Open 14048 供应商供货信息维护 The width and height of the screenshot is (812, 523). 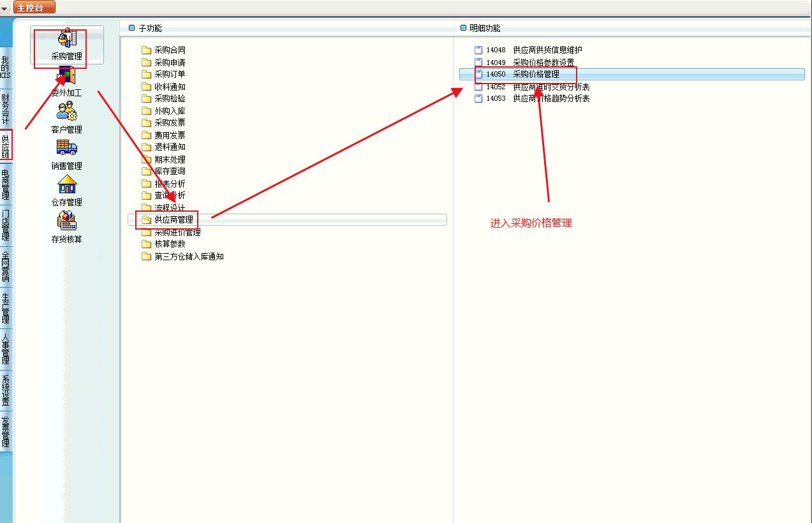click(x=528, y=50)
